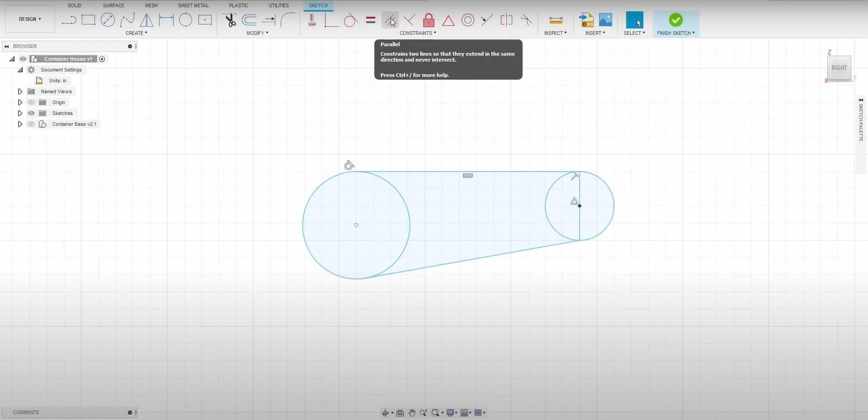Open the Measure tool
The width and height of the screenshot is (868, 420).
coord(556,20)
